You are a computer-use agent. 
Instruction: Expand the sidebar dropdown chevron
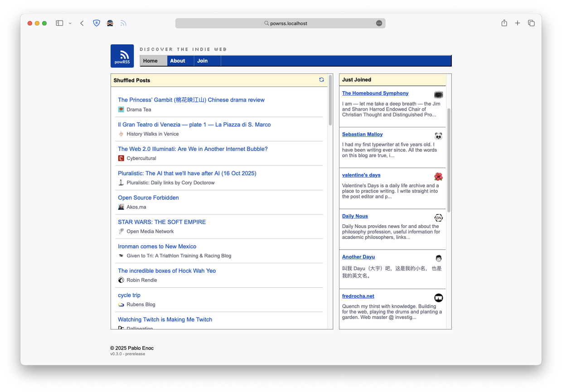70,23
